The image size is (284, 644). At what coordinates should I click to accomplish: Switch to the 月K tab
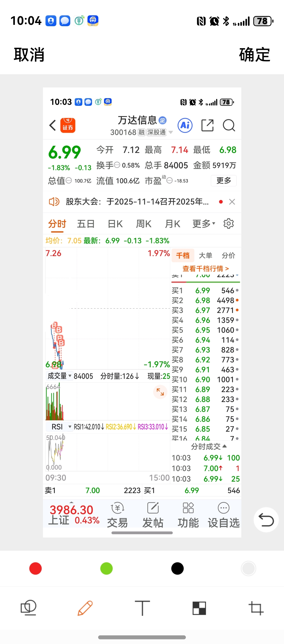[x=172, y=224]
